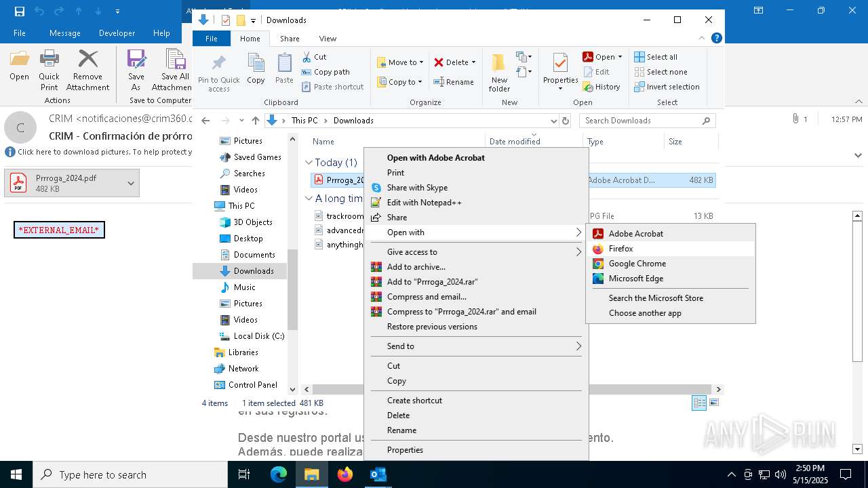Screen dimensions: 868x488
Task: Click the New folder icon
Action: (499, 73)
